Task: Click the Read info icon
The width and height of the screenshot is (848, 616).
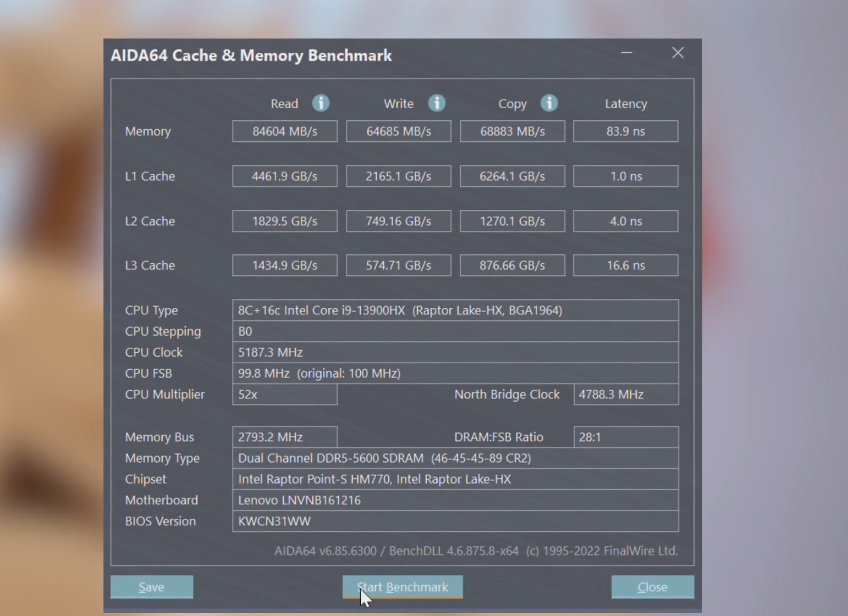Action: pyautogui.click(x=321, y=103)
